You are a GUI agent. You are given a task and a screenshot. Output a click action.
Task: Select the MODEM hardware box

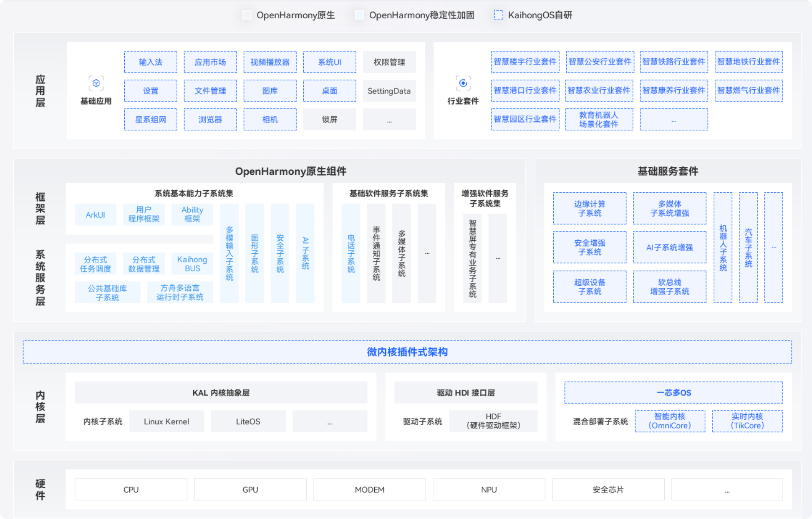(x=370, y=489)
